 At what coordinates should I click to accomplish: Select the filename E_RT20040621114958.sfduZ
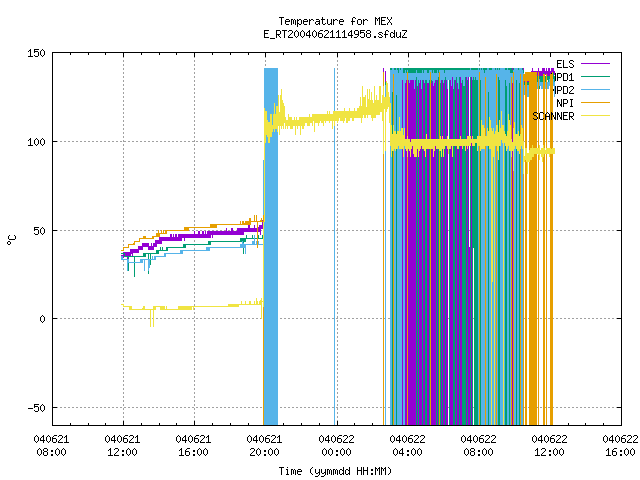(335, 34)
